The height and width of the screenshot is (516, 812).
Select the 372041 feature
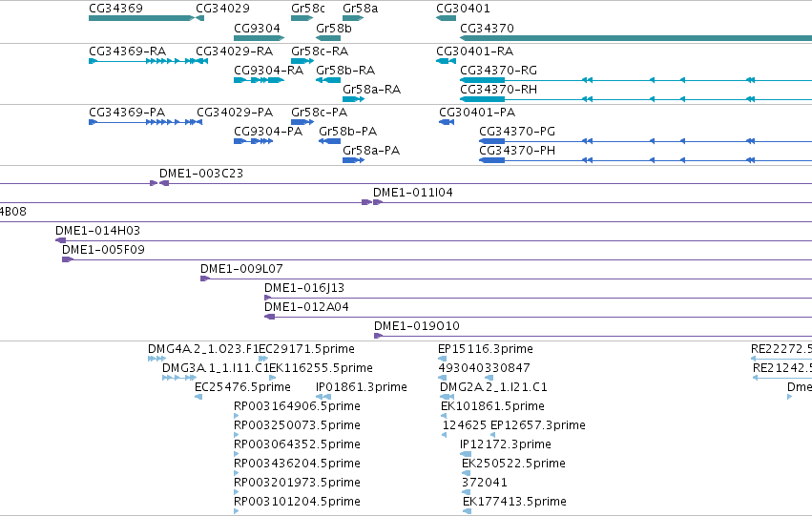tap(466, 492)
